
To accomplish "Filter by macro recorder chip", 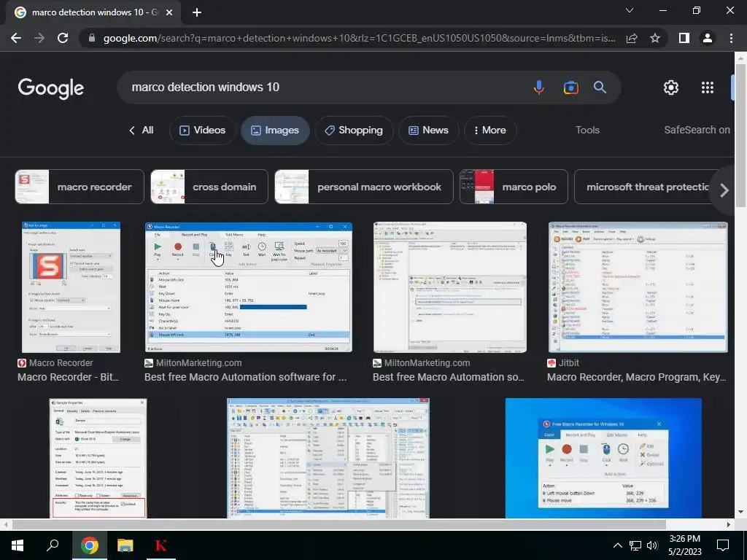I will [80, 187].
